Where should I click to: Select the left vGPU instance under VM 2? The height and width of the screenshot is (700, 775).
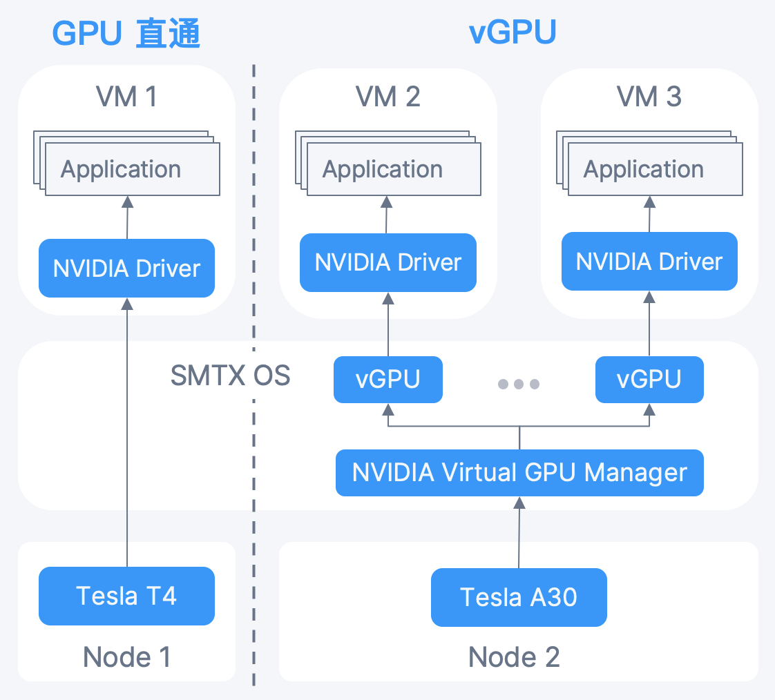coord(387,379)
